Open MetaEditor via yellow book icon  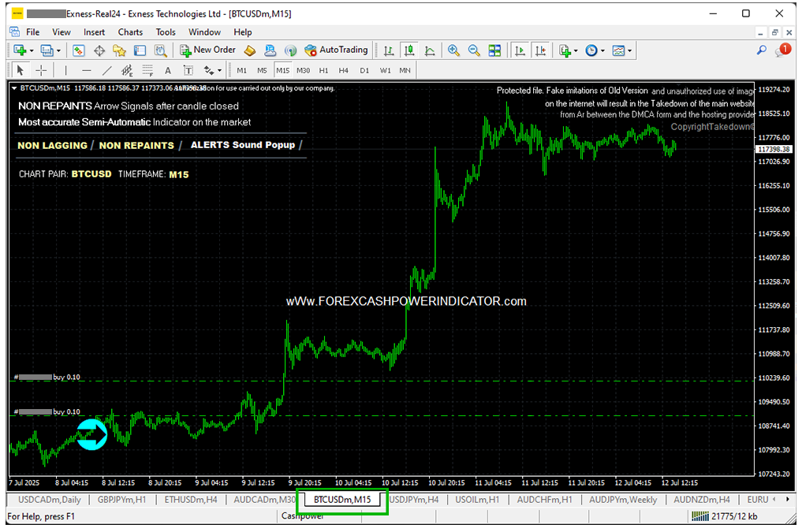[x=250, y=50]
